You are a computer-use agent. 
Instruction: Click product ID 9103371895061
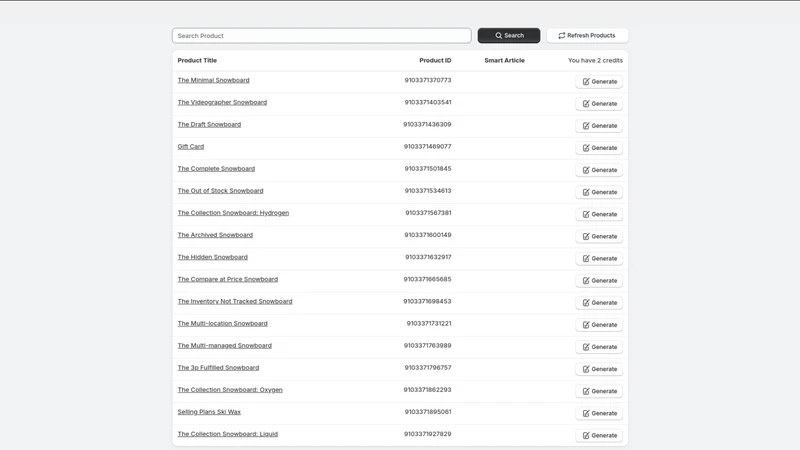pos(428,412)
